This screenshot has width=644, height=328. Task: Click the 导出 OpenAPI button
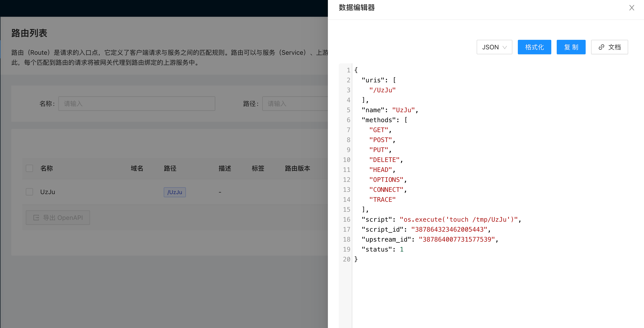[x=58, y=218]
